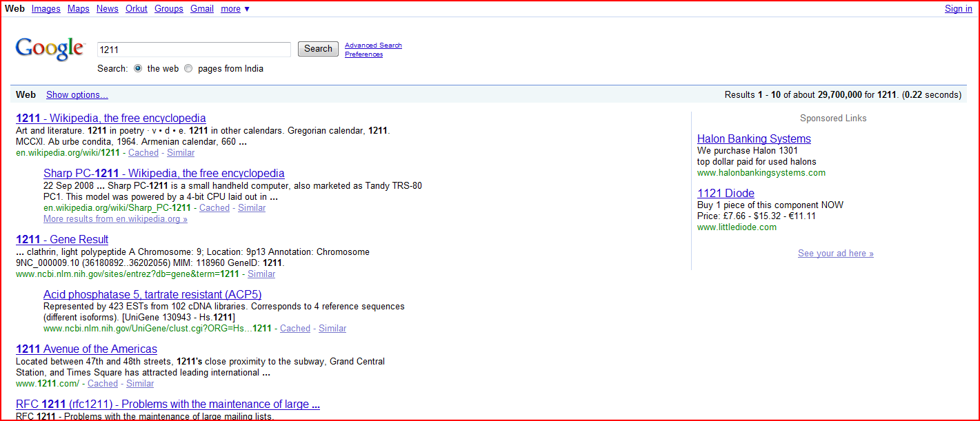This screenshot has height=421, width=980.
Task: Click 'More results from en.wikipedia.org'
Action: pos(115,219)
